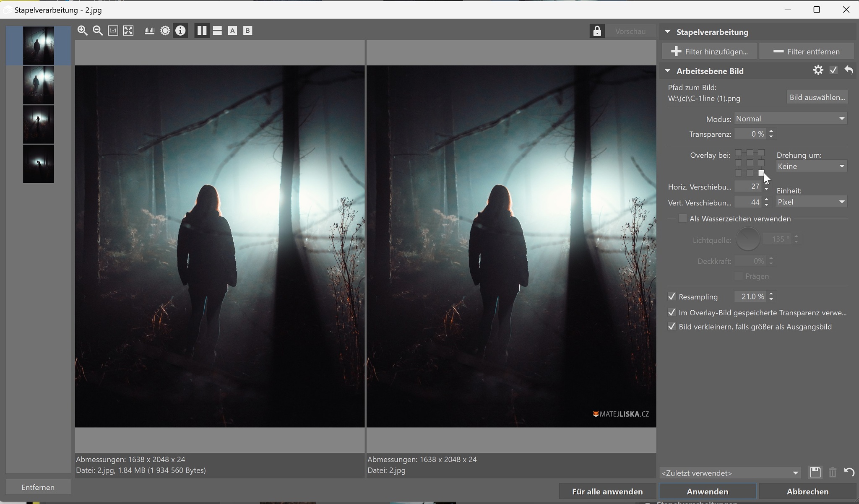Fit the image to the window
The image size is (859, 504).
click(x=128, y=31)
